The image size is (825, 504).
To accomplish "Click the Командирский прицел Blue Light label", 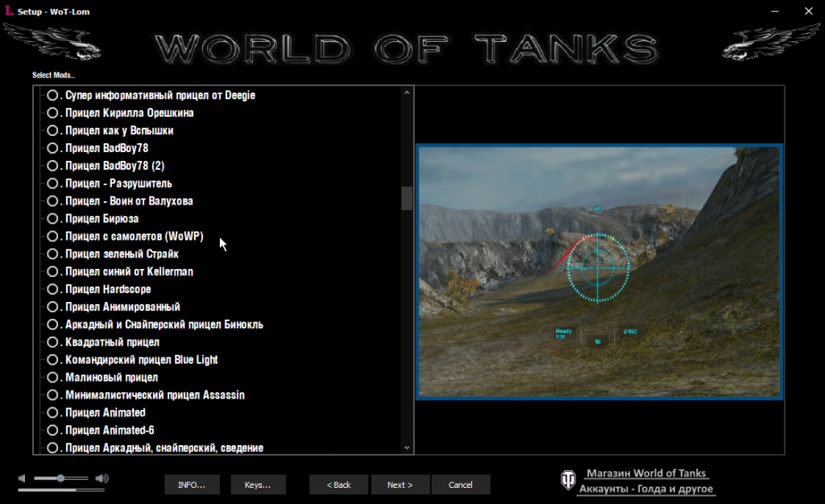I will click(142, 360).
